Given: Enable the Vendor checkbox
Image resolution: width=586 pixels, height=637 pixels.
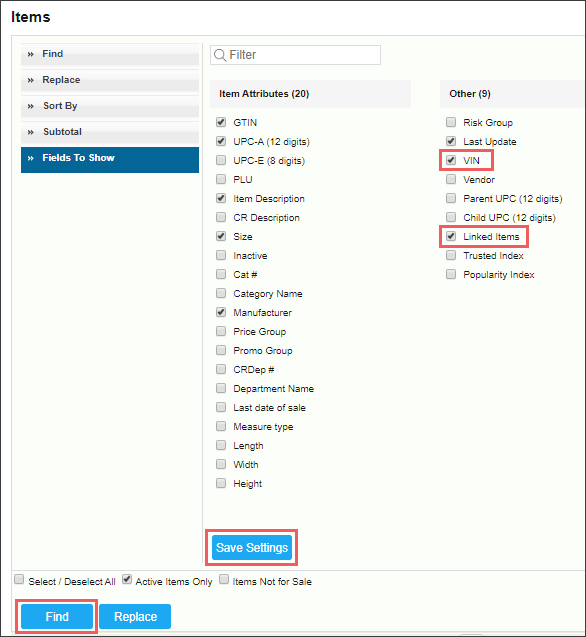Looking at the screenshot, I should (451, 179).
